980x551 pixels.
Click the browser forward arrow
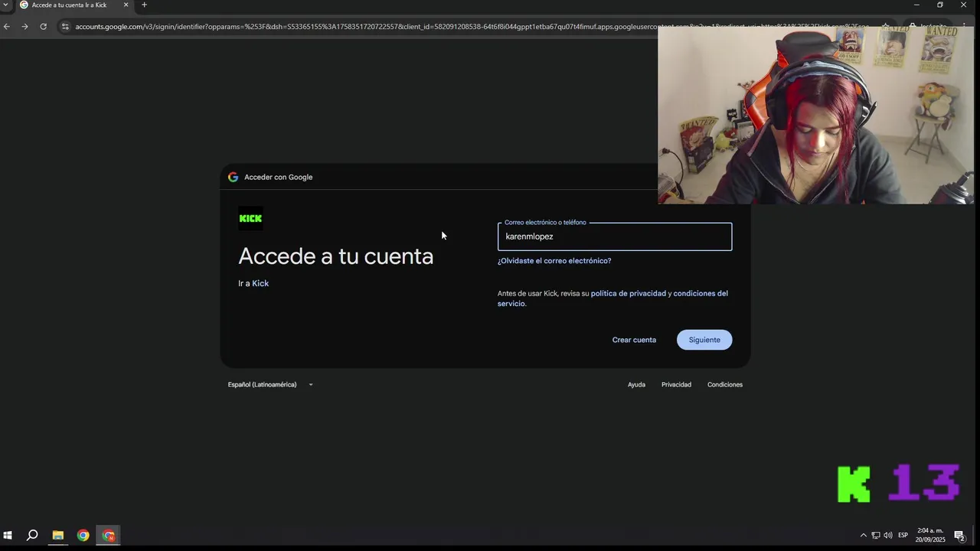click(24, 26)
